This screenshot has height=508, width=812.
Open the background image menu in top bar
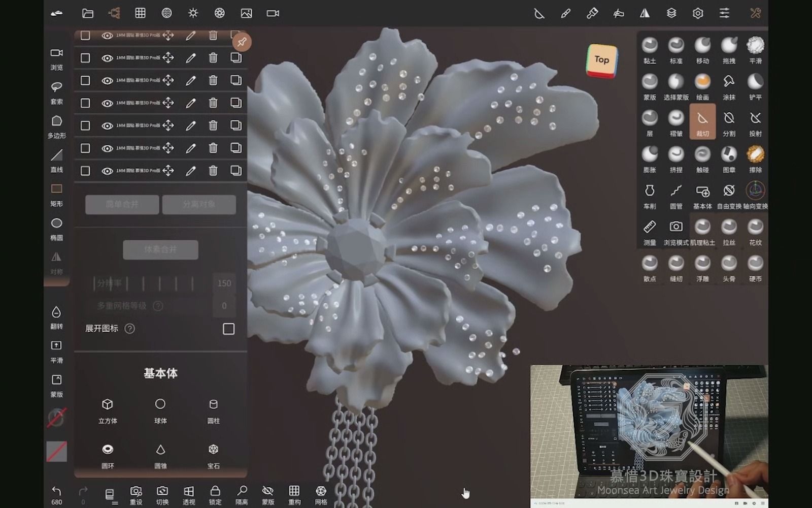(246, 13)
